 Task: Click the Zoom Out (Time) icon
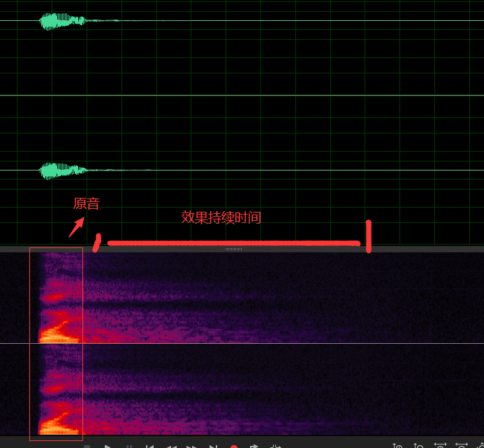coord(462,446)
